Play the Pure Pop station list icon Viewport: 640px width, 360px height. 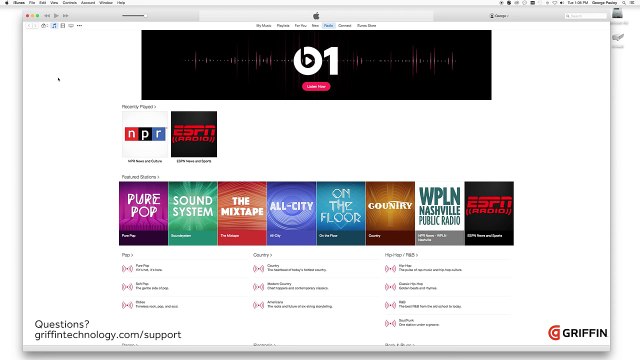click(127, 269)
